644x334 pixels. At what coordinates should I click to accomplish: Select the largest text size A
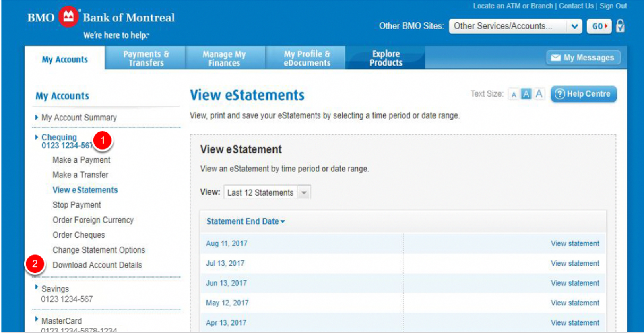coord(539,94)
